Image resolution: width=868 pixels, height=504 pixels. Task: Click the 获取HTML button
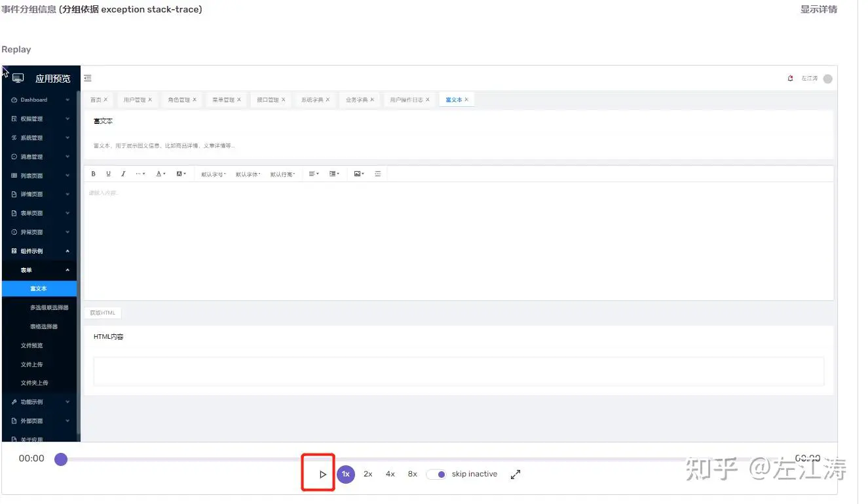pyautogui.click(x=103, y=313)
